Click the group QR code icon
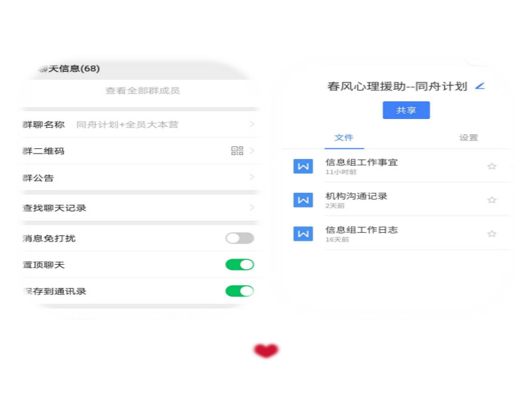The height and width of the screenshot is (399, 532). tap(237, 151)
